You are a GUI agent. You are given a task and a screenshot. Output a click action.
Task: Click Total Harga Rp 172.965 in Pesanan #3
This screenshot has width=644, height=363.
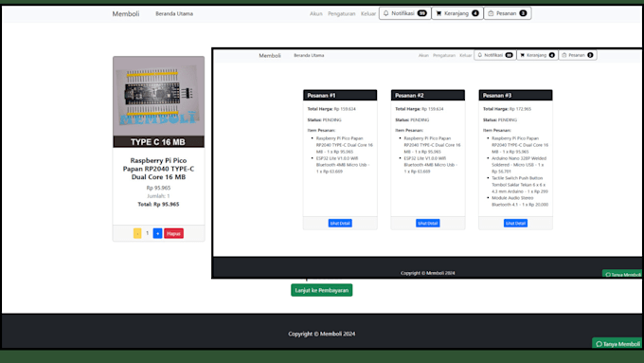coord(507,109)
